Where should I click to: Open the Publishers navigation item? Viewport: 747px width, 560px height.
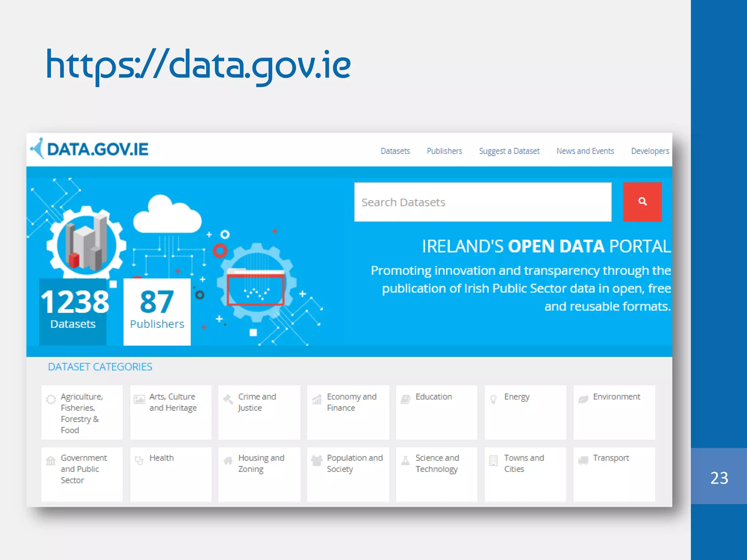pyautogui.click(x=444, y=151)
